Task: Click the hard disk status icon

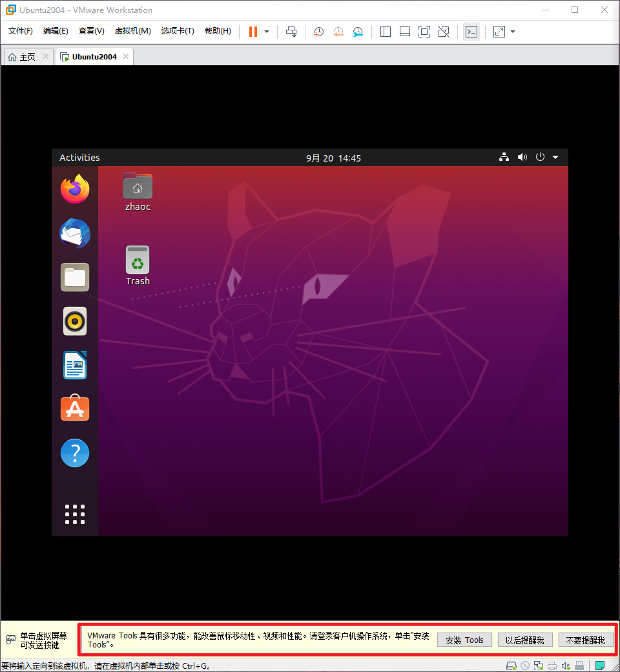Action: click(x=511, y=666)
